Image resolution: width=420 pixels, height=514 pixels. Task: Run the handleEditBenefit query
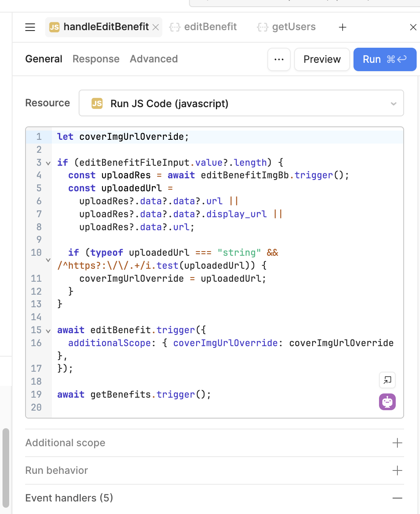pos(384,59)
